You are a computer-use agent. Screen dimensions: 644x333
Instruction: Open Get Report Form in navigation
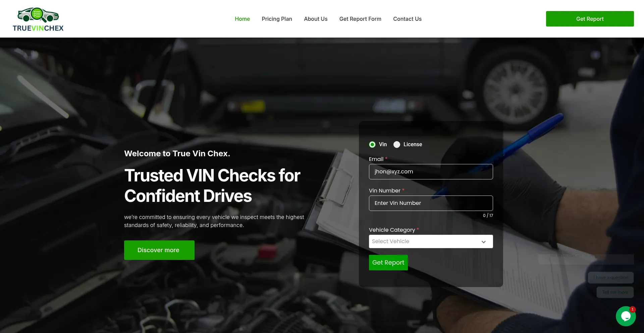click(360, 19)
